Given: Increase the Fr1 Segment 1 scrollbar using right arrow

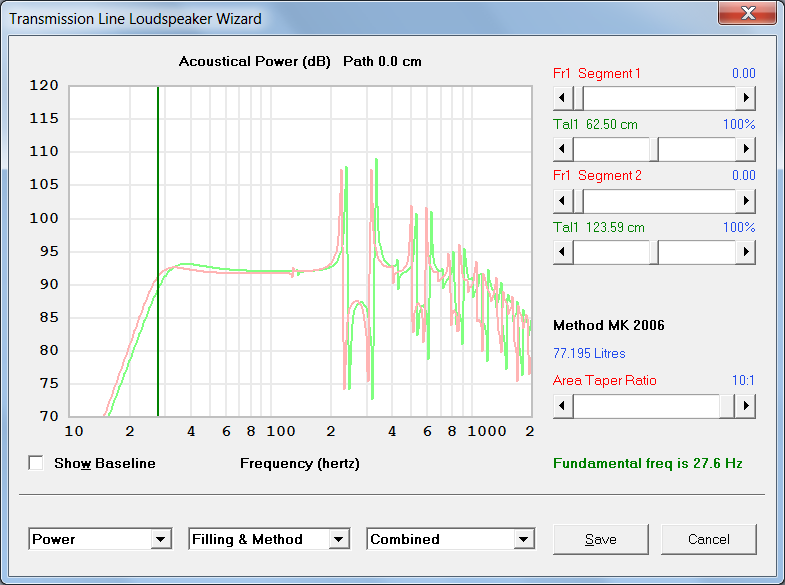Looking at the screenshot, I should (745, 98).
